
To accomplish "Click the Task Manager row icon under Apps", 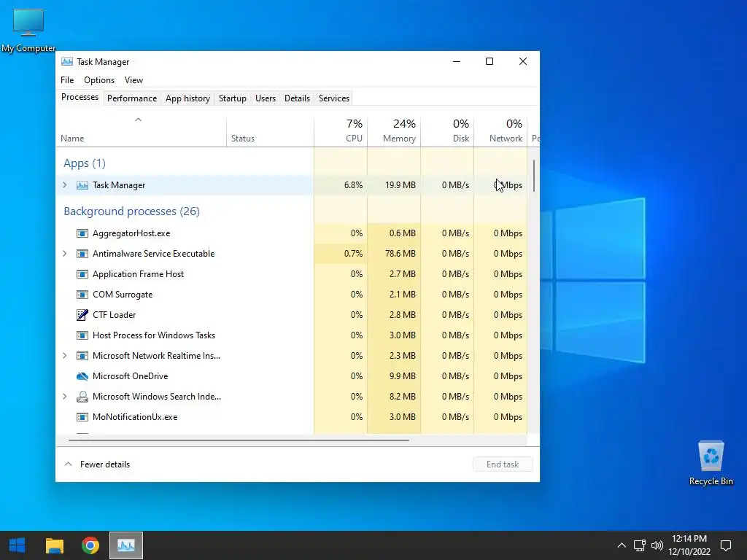I will click(82, 185).
